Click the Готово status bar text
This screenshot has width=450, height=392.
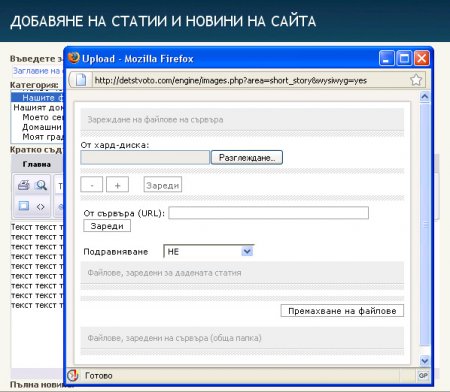pos(99,376)
